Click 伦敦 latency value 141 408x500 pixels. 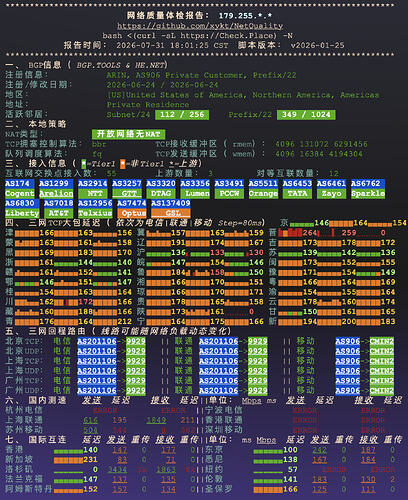pyautogui.click(x=290, y=479)
